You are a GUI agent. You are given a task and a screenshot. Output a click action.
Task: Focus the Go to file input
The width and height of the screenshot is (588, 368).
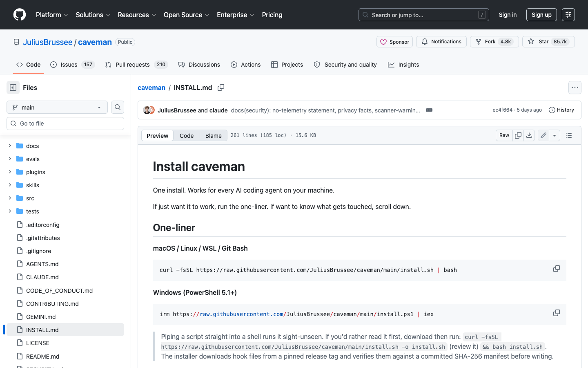tap(65, 123)
